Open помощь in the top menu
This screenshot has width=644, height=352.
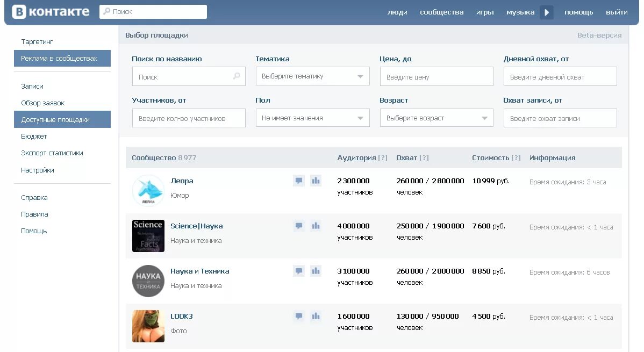click(579, 12)
